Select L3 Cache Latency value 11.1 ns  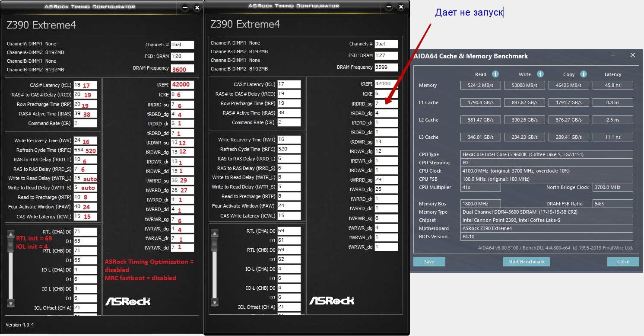click(x=613, y=137)
